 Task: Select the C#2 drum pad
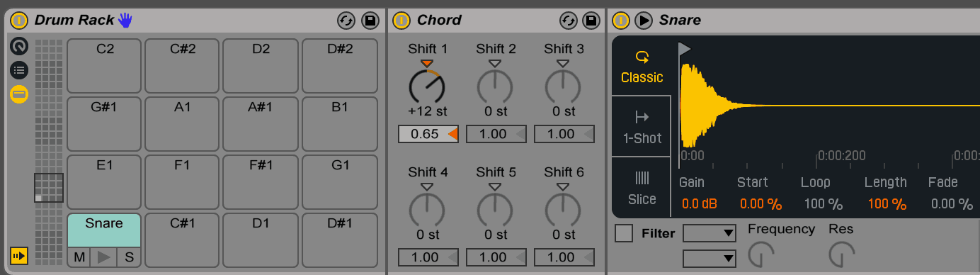coord(183,66)
